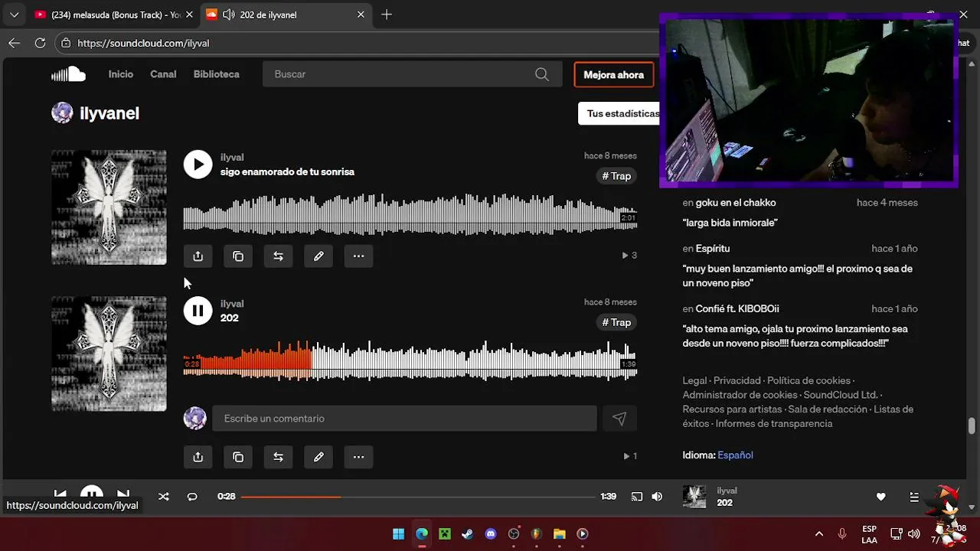
Task: Click the 202 track title link
Action: coord(230,318)
